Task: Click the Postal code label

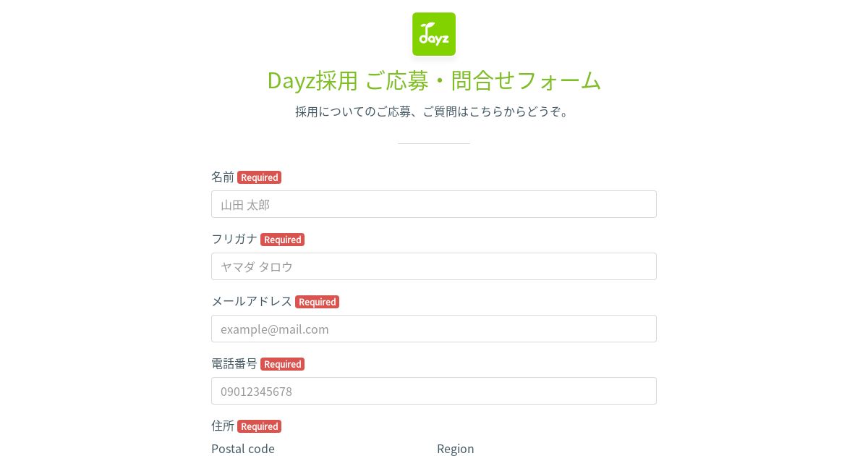Action: [243, 449]
